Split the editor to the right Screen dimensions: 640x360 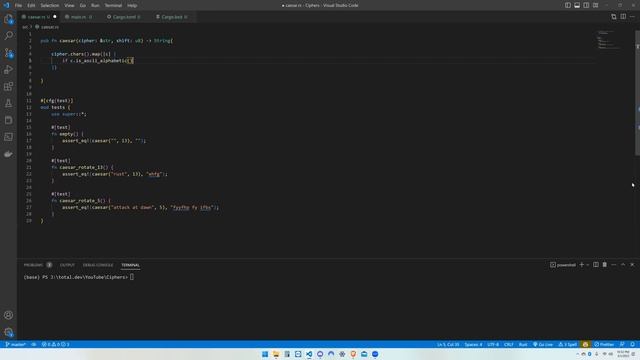point(623,17)
